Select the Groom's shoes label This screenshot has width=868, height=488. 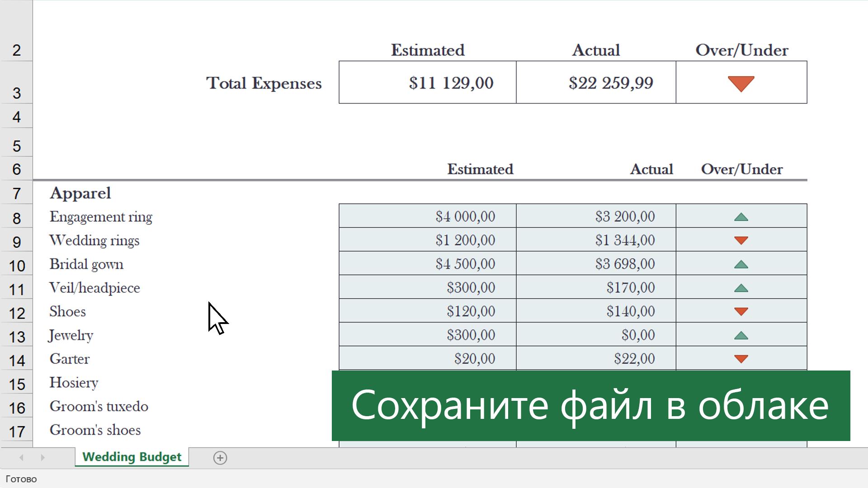point(95,430)
